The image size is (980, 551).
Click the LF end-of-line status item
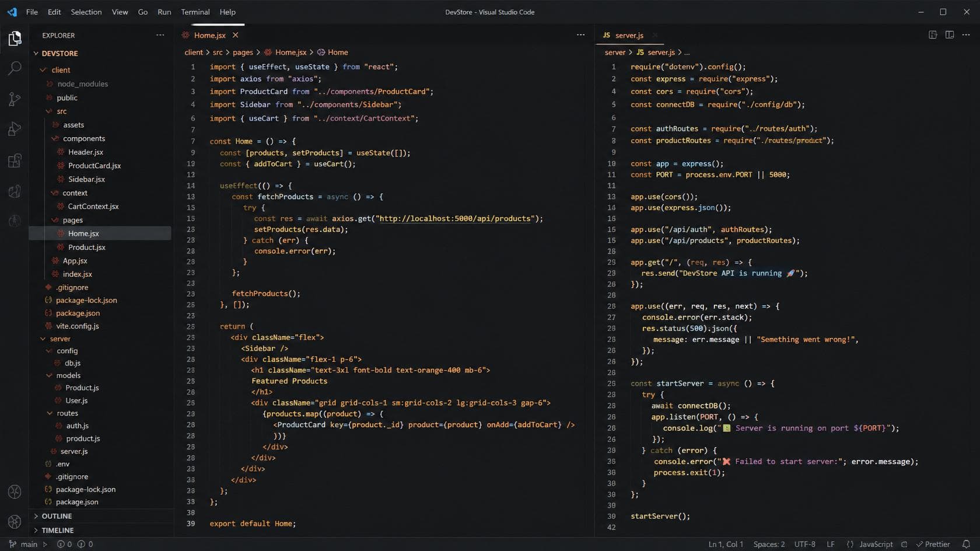pyautogui.click(x=830, y=544)
